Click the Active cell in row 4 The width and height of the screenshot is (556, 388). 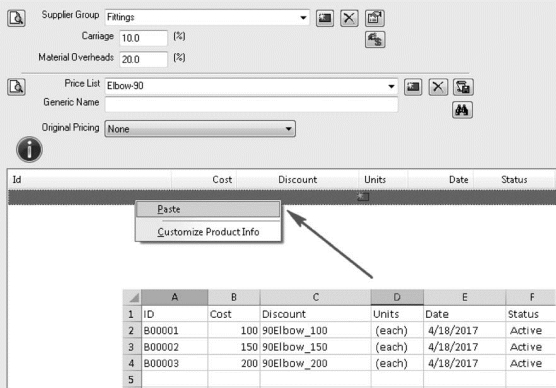click(530, 363)
